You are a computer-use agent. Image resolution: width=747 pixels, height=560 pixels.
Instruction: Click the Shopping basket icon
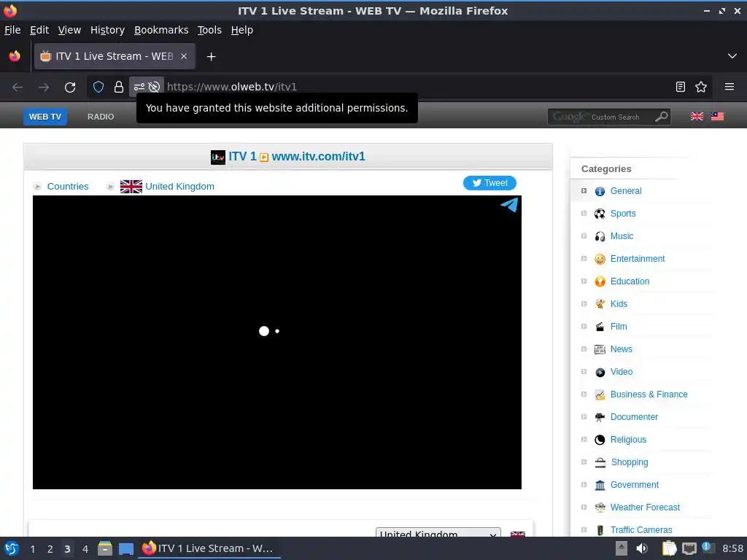(x=600, y=462)
